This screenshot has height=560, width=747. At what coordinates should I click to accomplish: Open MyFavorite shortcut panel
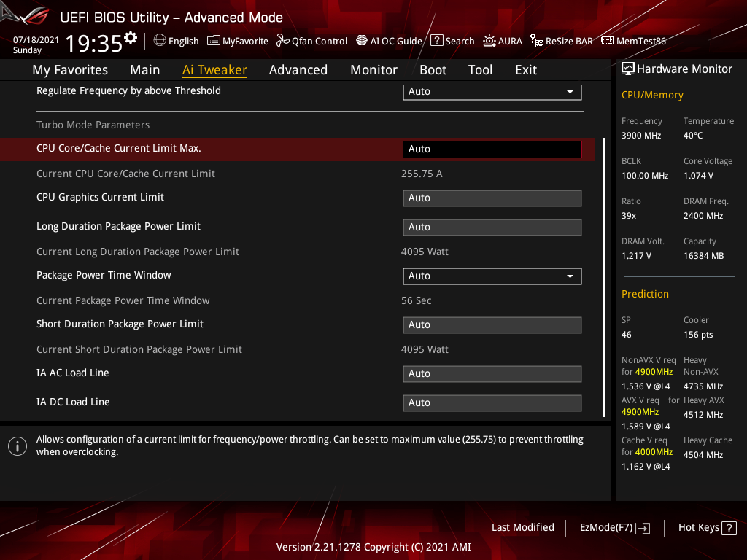(x=238, y=41)
